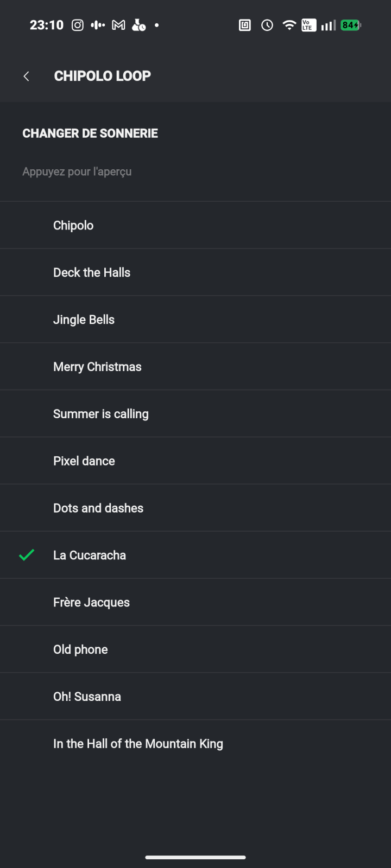Tap the battery indicator icon

350,25
